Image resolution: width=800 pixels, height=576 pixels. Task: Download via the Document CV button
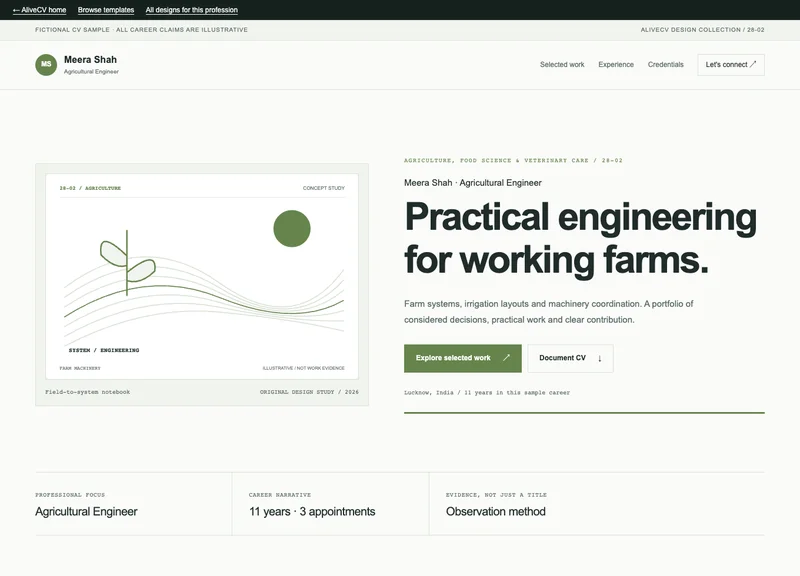click(570, 358)
